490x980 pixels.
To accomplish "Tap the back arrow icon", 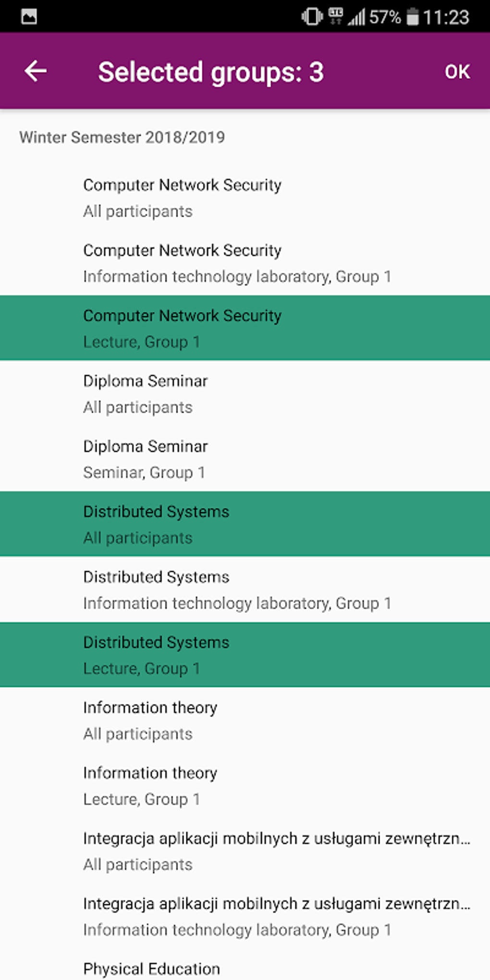I will pyautogui.click(x=36, y=71).
